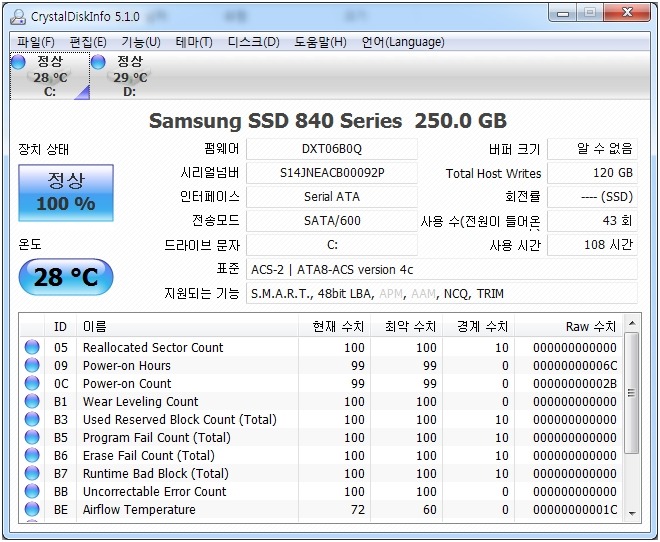Select the Power-on Hours row name

pyautogui.click(x=127, y=366)
